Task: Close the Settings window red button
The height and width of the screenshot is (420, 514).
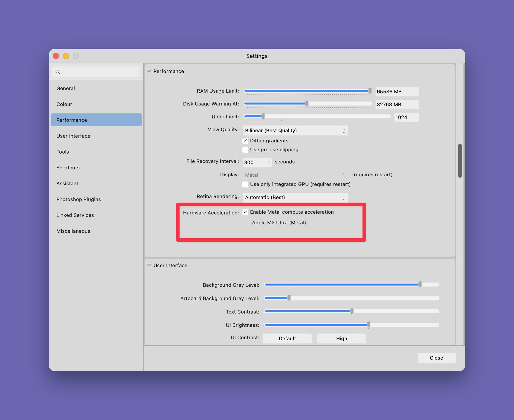Action: [x=56, y=56]
